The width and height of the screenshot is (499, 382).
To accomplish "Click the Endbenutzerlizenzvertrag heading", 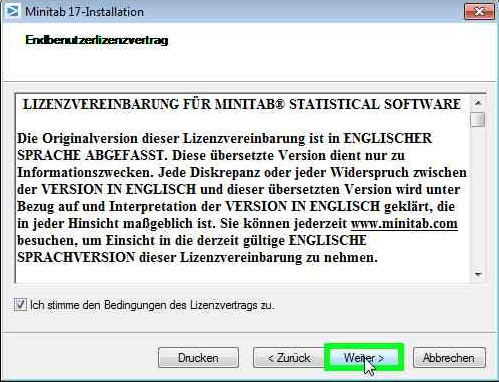I will pyautogui.click(x=97, y=40).
